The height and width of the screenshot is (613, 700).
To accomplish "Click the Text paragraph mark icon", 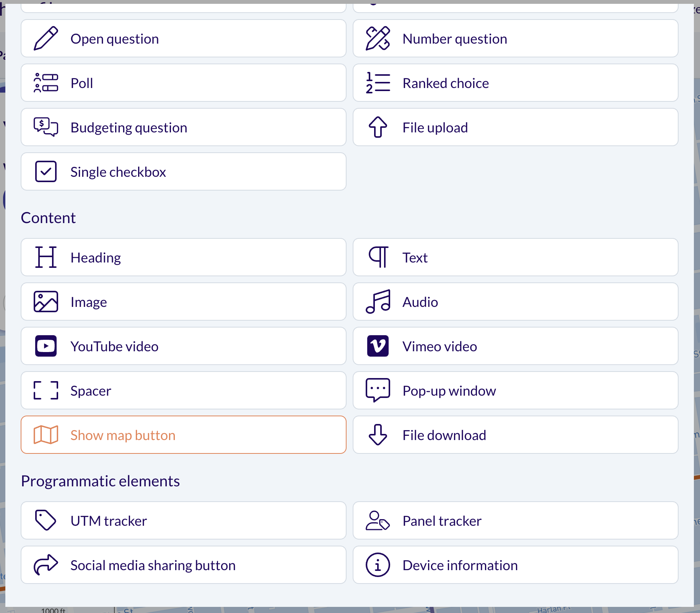I will tap(378, 258).
